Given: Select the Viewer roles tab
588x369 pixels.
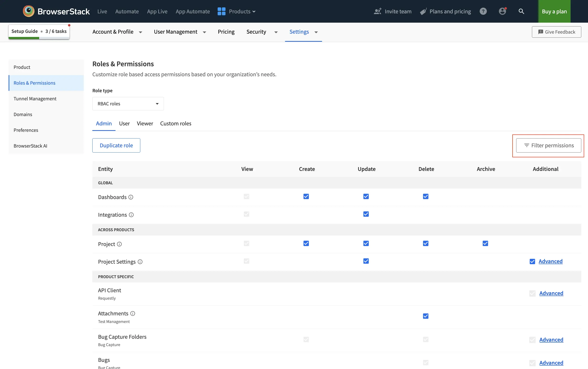Looking at the screenshot, I should pos(145,123).
